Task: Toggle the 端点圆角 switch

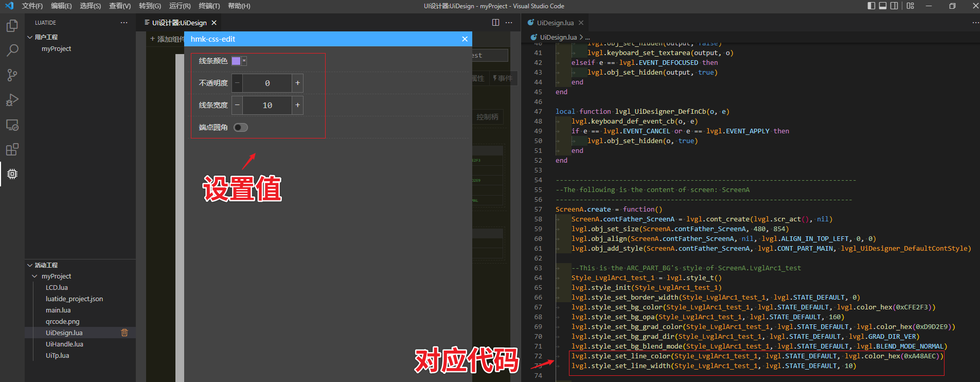Action: (240, 128)
